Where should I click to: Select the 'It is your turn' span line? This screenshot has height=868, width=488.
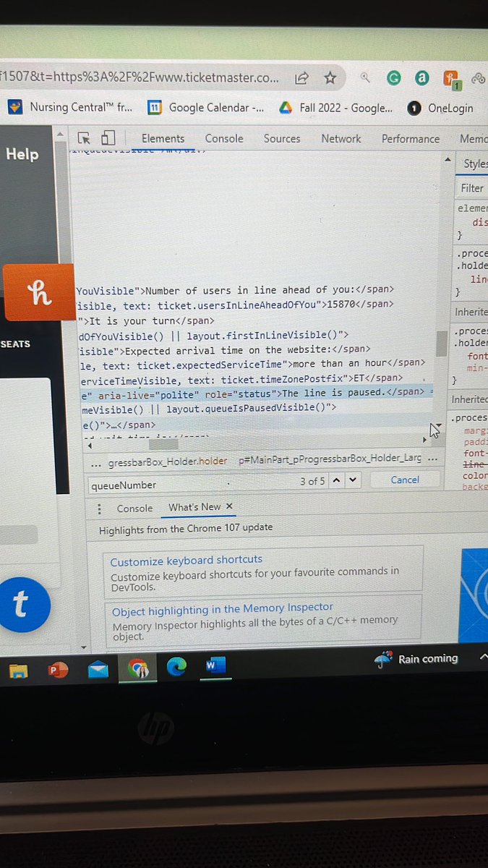[x=145, y=320]
